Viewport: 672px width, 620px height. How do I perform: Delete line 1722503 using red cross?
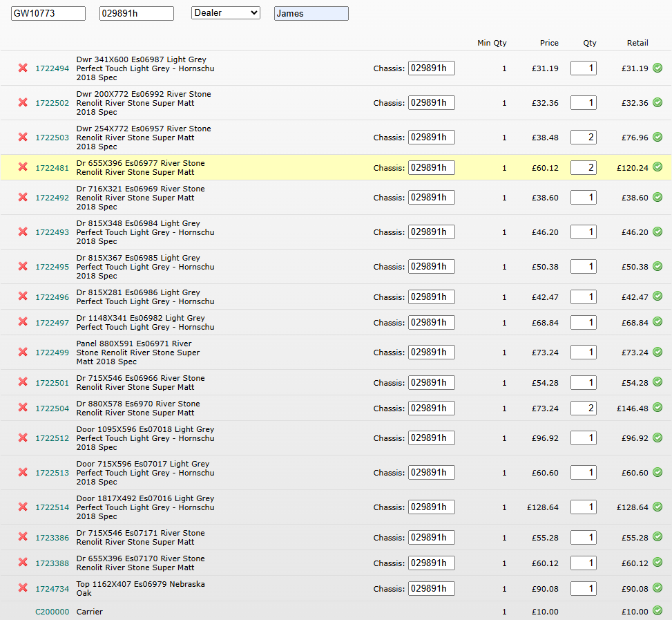click(23, 138)
